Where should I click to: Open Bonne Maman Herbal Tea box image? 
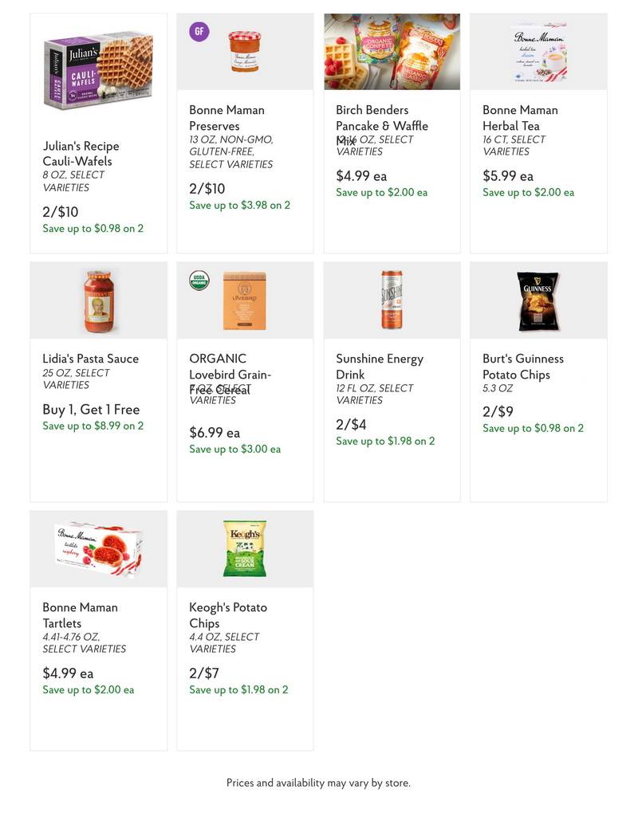pyautogui.click(x=539, y=52)
